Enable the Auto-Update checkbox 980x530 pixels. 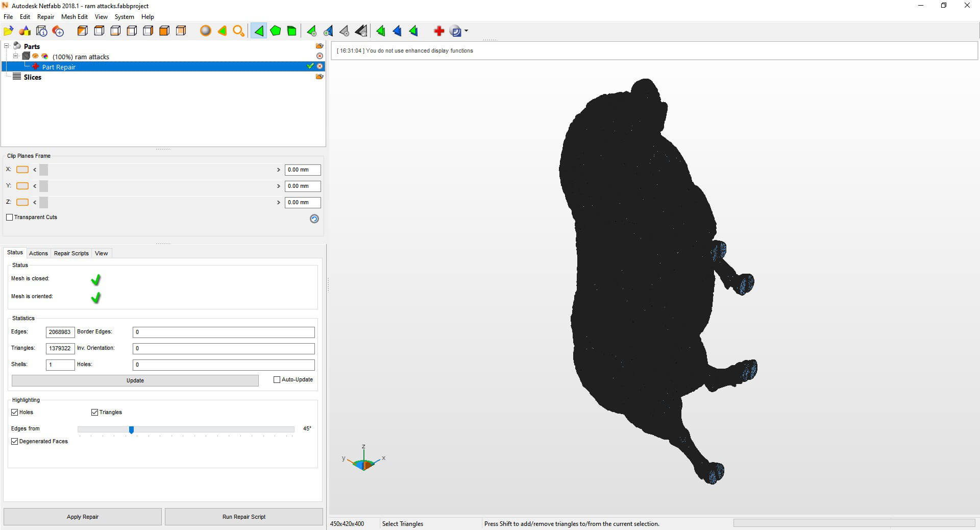click(277, 380)
